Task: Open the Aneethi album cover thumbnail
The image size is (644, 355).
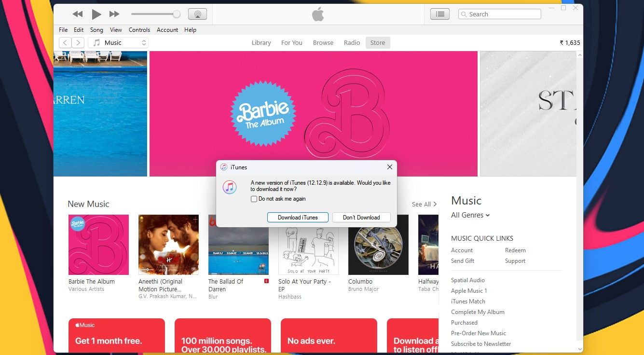Action: point(168,245)
